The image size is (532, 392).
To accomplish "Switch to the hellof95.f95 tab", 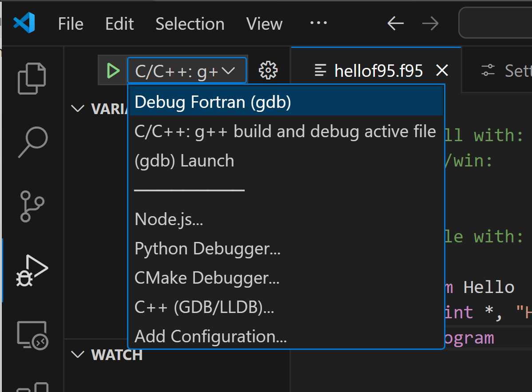I will coord(378,71).
